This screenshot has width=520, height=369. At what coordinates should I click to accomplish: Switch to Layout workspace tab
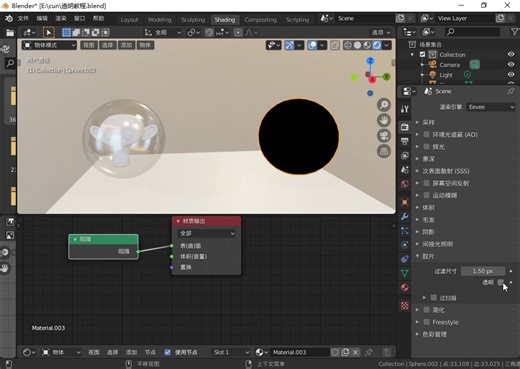click(129, 20)
